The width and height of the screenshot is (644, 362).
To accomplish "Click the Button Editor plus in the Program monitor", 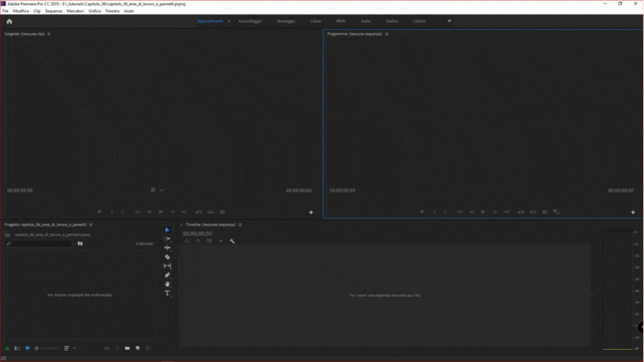I will click(633, 212).
